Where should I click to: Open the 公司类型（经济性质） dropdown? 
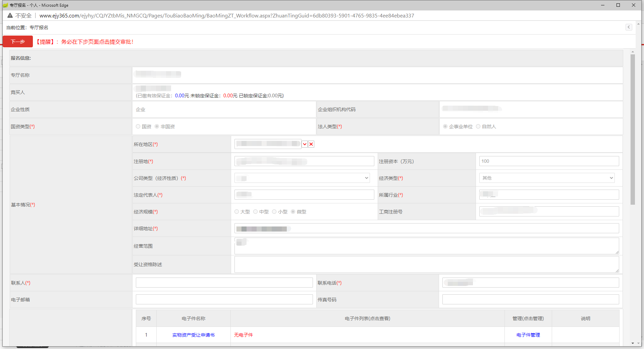[x=302, y=178]
